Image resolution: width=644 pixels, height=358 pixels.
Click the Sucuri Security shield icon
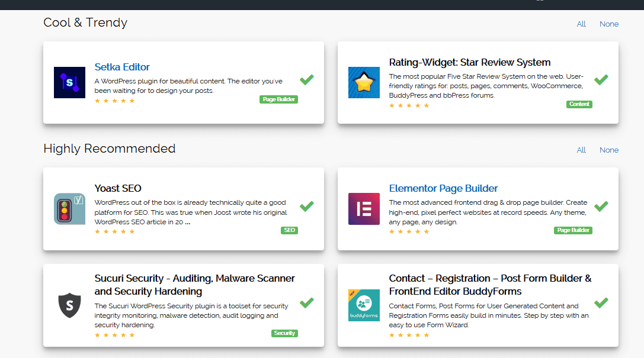pyautogui.click(x=69, y=305)
